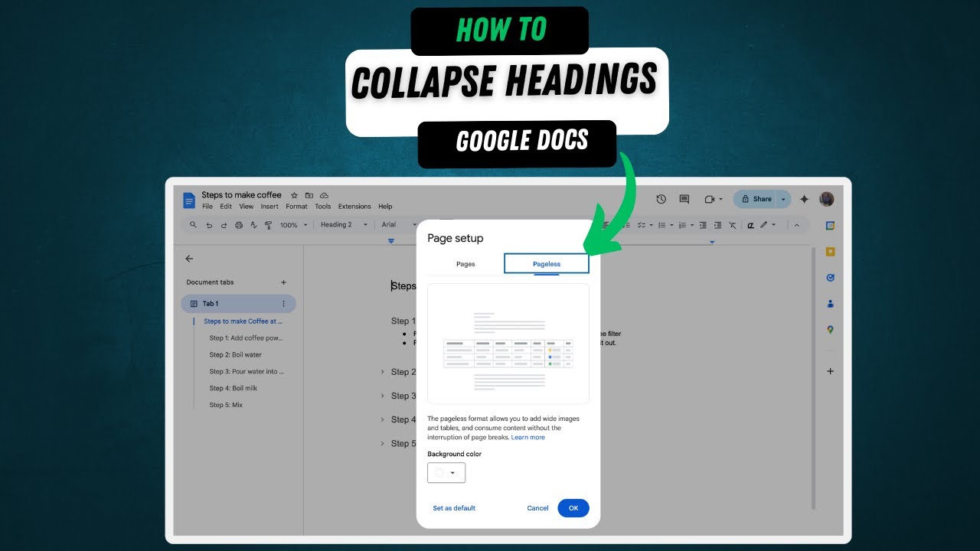Viewport: 980px width, 551px height.
Task: Select Tab 1 in Document tabs
Action: coord(238,304)
